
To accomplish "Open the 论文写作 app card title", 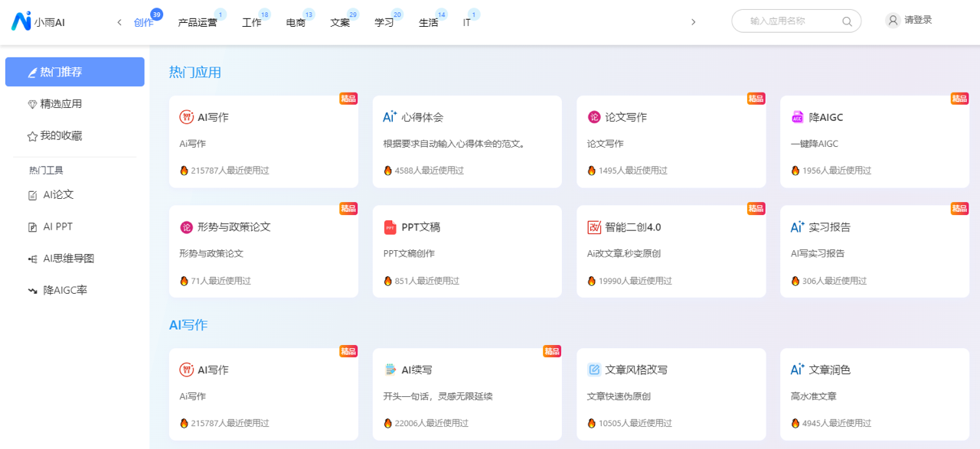I will click(626, 117).
